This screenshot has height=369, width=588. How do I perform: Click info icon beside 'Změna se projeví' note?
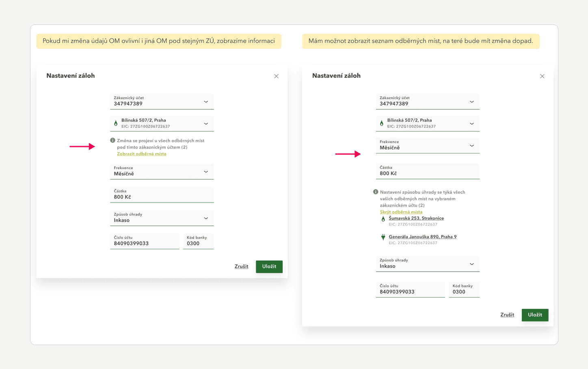click(x=112, y=140)
